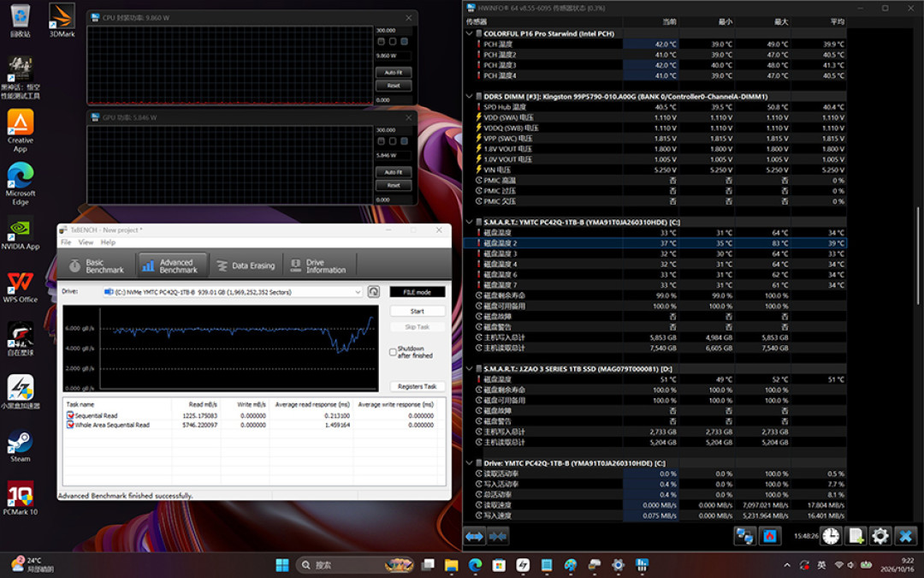Open the Microsoft Edge desktop shortcut
The image size is (924, 578).
(x=20, y=183)
